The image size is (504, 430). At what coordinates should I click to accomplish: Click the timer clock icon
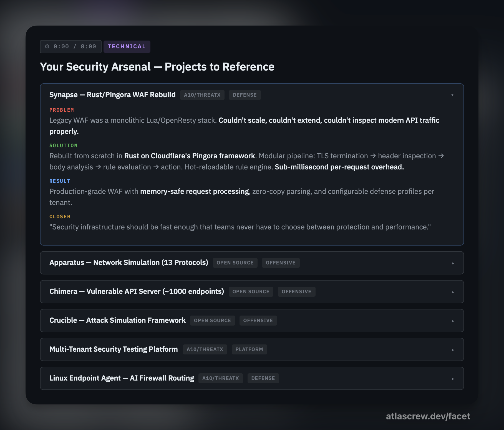[x=47, y=46]
